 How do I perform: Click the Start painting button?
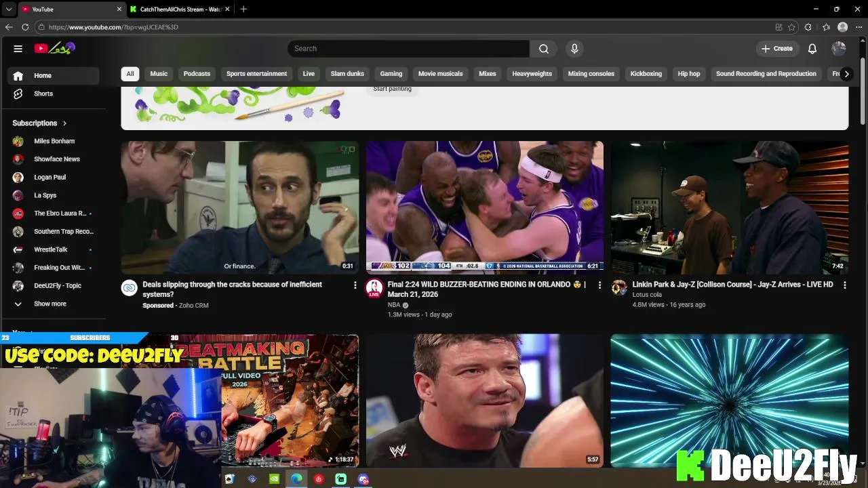tap(392, 89)
